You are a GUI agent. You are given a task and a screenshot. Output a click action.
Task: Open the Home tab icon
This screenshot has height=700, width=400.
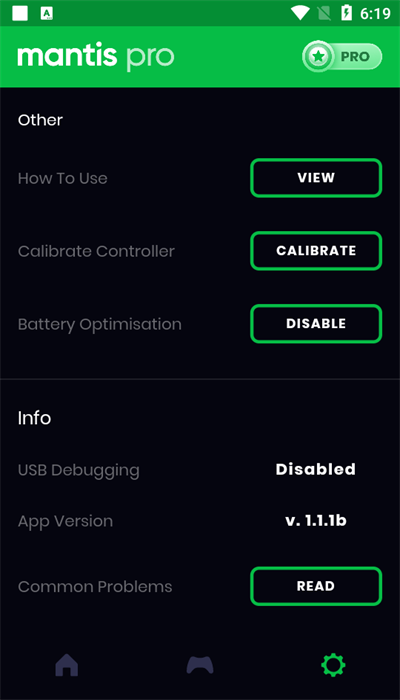click(x=67, y=665)
